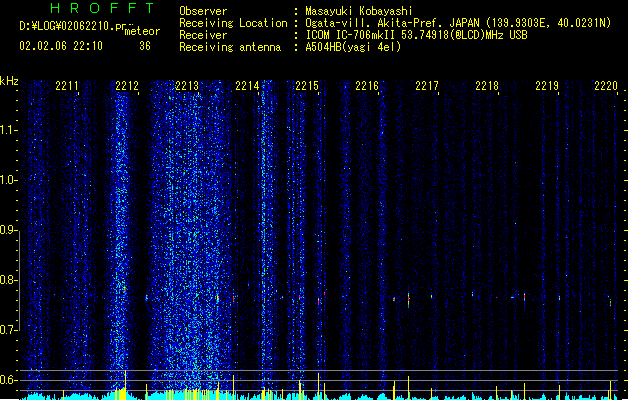The width and height of the screenshot is (629, 400).
Task: Click the 0.8 kHz frequency label
Action: click(x=8, y=280)
